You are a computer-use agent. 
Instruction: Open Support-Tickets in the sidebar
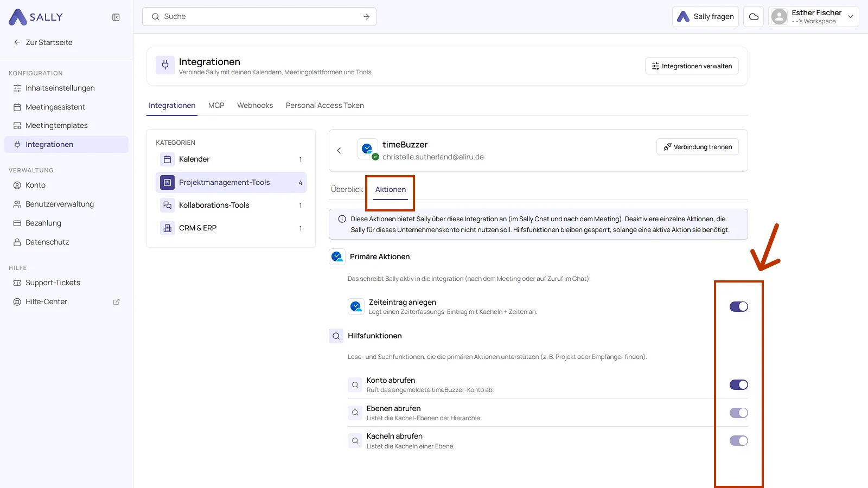point(66,283)
